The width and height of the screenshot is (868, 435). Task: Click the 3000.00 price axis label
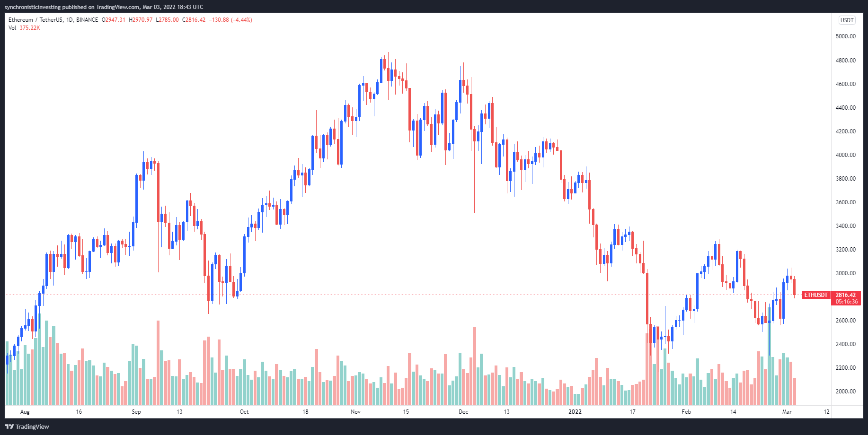click(846, 273)
